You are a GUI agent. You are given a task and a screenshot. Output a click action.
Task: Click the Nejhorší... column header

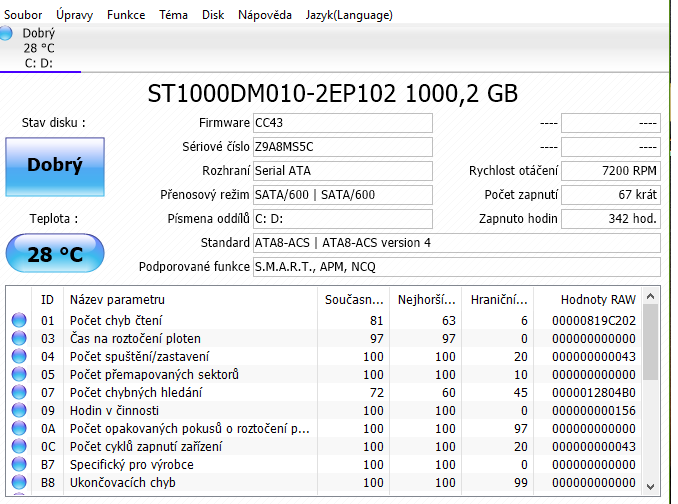[x=426, y=300]
